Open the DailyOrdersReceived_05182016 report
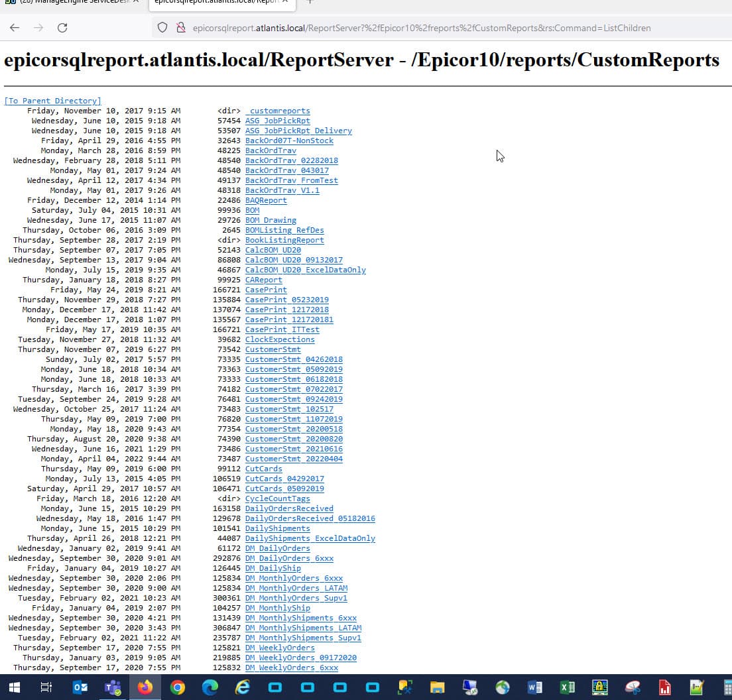The image size is (732, 700). click(x=310, y=518)
